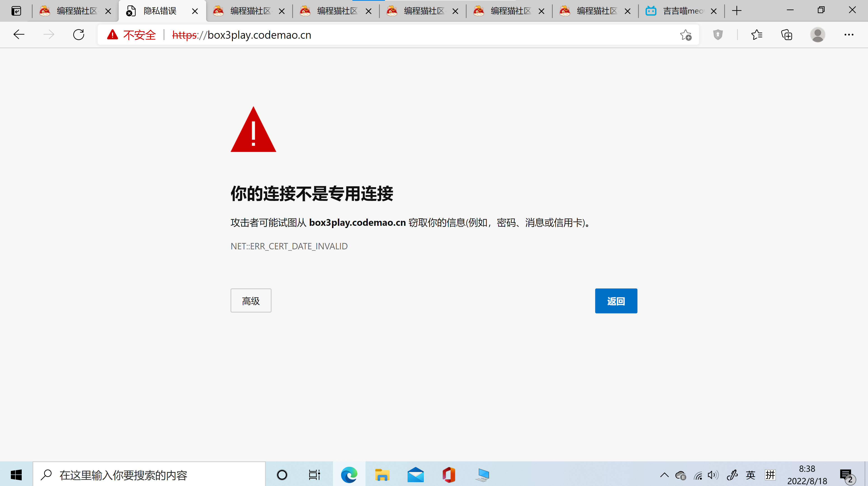The height and width of the screenshot is (486, 868).
Task: Close the 吉吉喵meo tab
Action: (713, 12)
